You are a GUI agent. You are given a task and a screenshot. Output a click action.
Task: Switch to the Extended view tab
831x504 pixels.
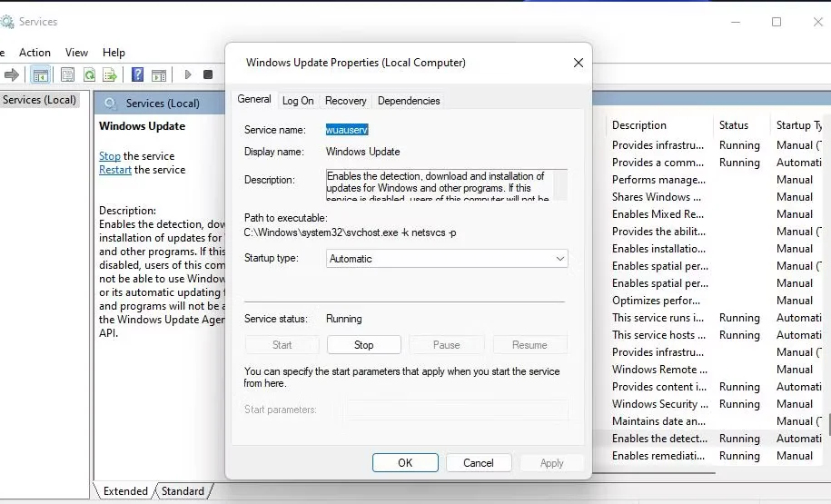[125, 491]
